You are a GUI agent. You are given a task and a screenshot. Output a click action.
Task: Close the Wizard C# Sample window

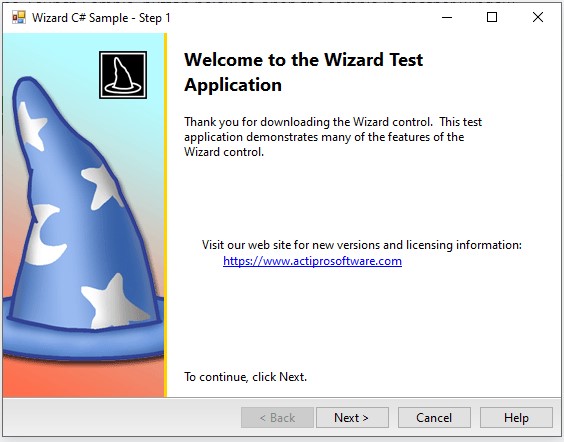point(538,17)
